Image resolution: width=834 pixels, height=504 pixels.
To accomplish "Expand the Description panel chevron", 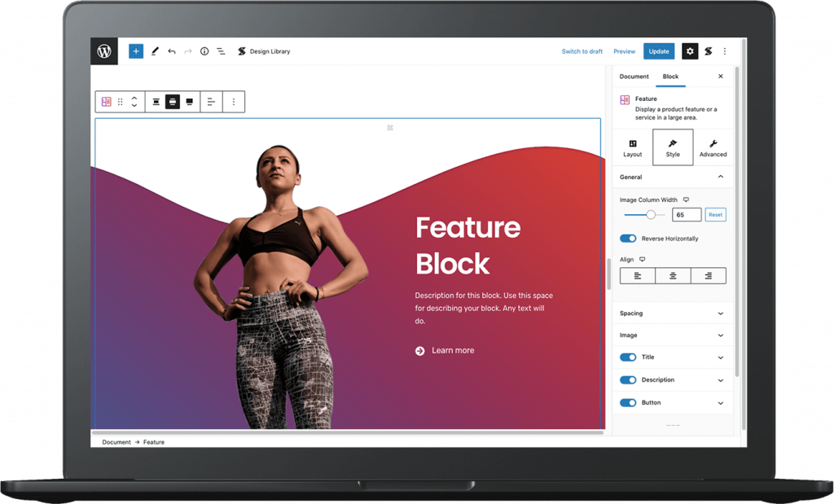I will (721, 380).
